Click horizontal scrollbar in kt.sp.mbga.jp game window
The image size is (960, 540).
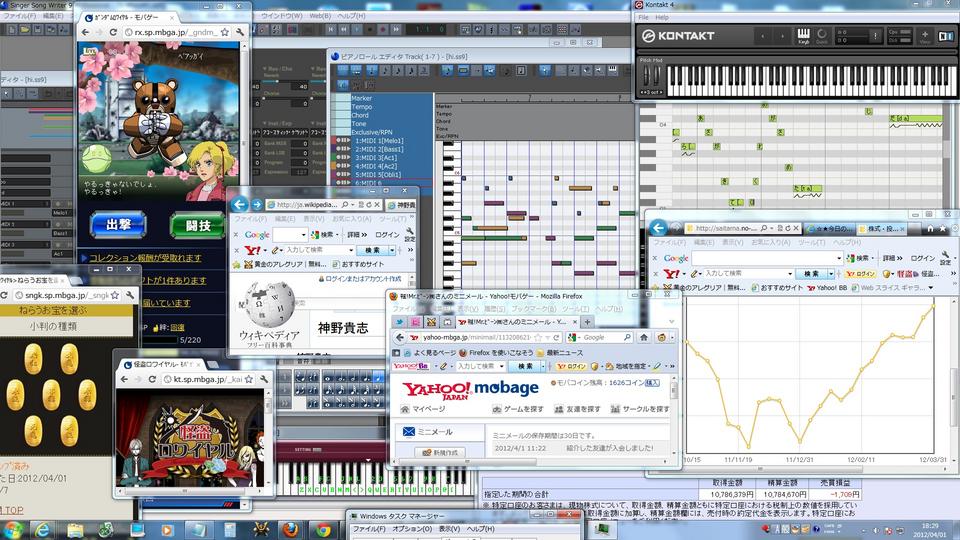coord(184,490)
